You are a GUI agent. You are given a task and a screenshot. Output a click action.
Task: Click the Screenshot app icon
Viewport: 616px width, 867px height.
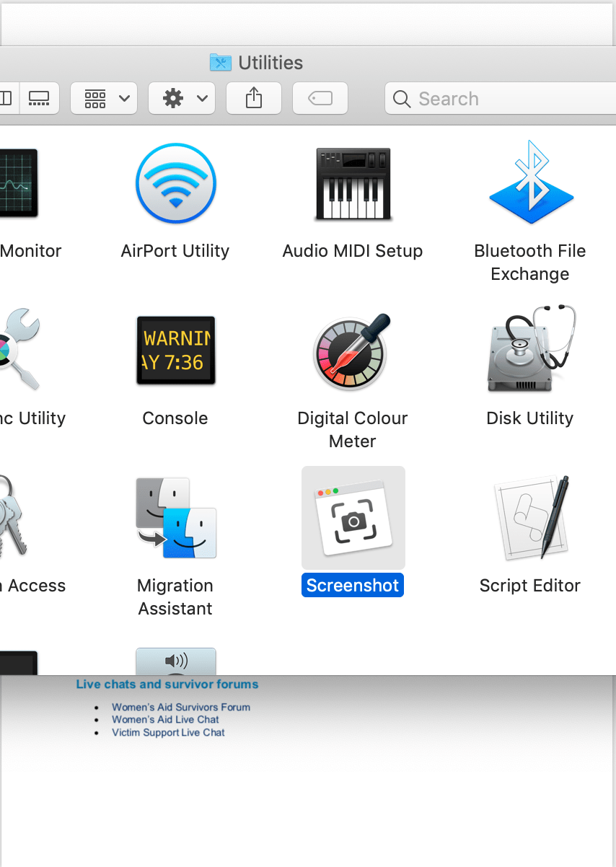click(353, 518)
